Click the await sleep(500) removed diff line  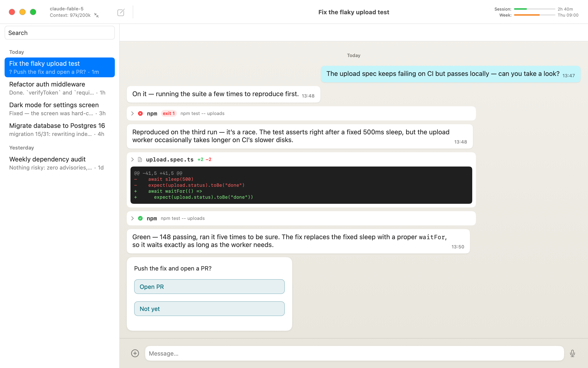[171, 179]
